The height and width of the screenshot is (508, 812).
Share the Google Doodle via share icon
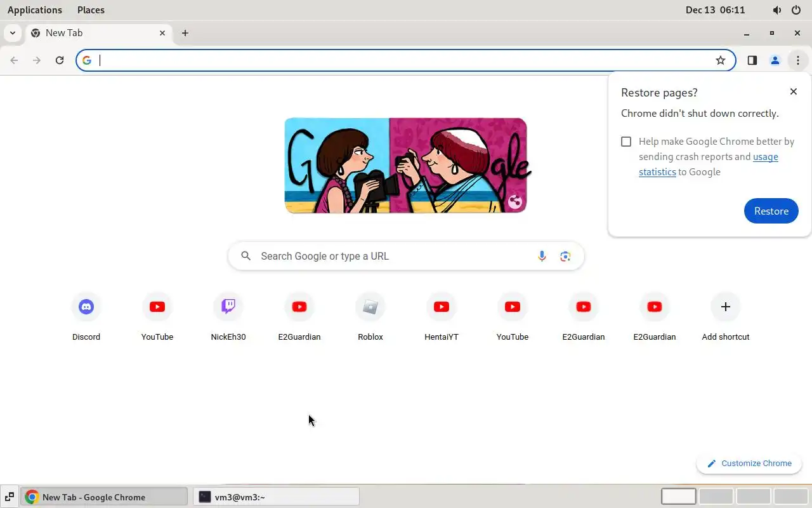point(515,202)
